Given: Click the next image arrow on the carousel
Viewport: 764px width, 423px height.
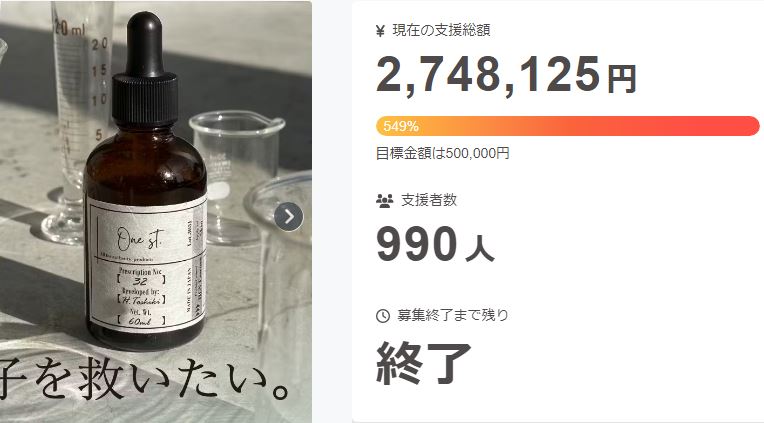Looking at the screenshot, I should pyautogui.click(x=288, y=216).
